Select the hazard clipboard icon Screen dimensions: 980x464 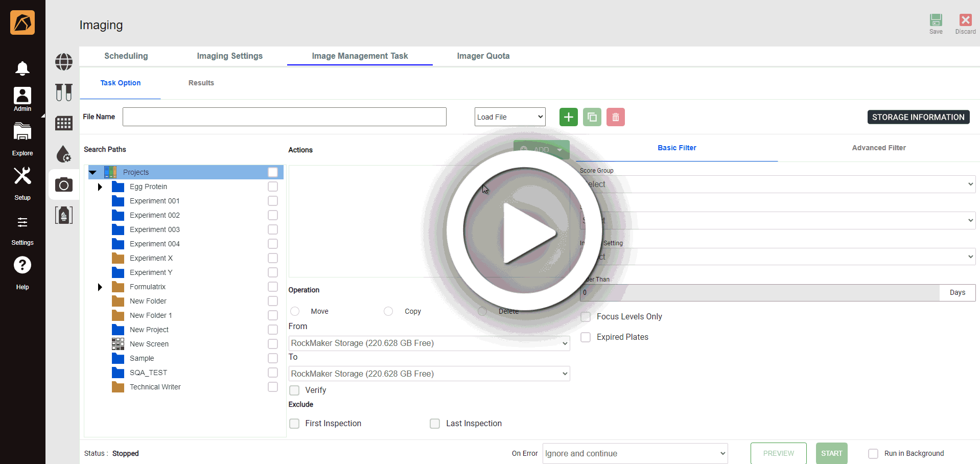point(64,215)
